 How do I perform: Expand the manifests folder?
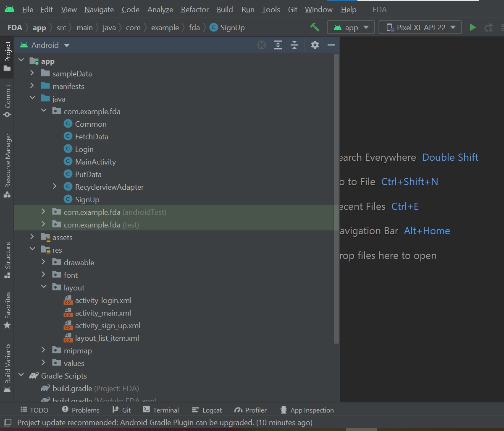click(32, 86)
